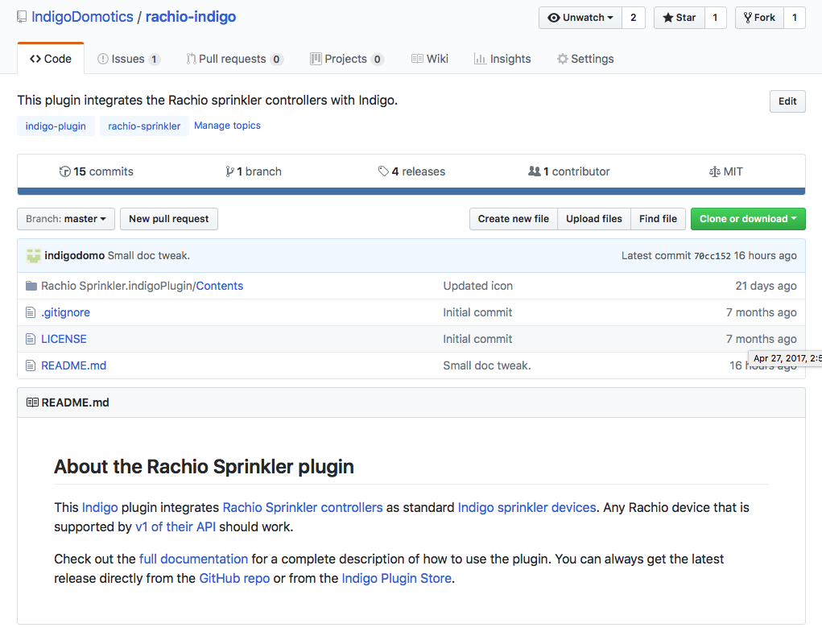822x644 pixels.
Task: Open the Indigo Plugin Store link
Action: (x=396, y=579)
